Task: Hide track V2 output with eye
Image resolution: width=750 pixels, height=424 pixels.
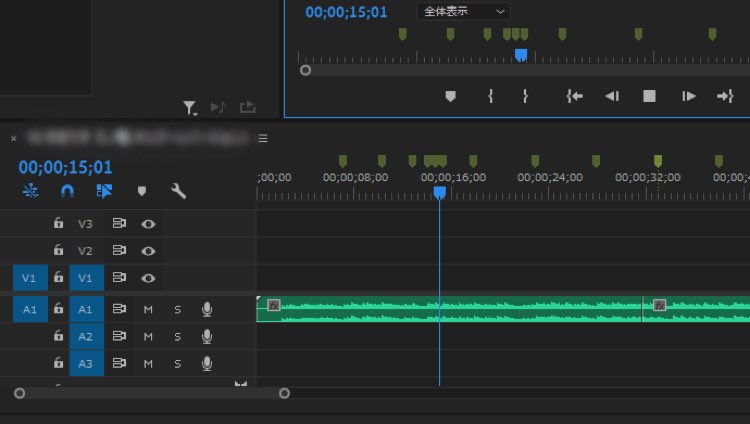Action: (148, 251)
